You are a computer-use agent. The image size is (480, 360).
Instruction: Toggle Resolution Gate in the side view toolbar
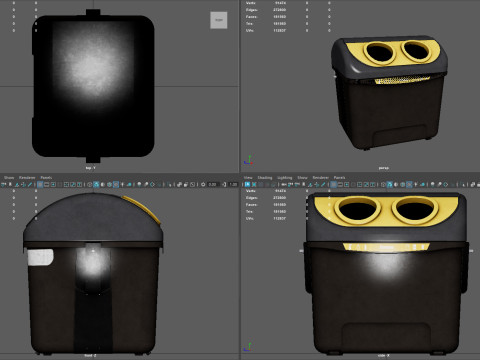[x=347, y=184]
